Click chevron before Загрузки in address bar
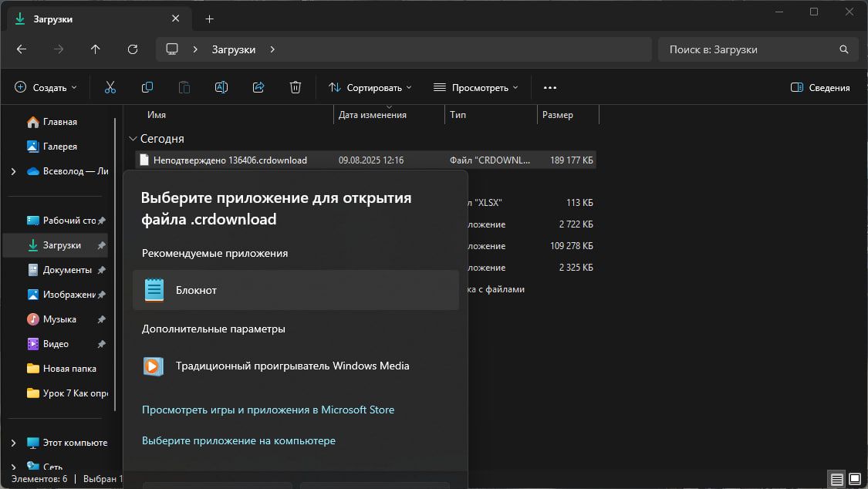Viewport: 868px width, 489px height. (195, 49)
